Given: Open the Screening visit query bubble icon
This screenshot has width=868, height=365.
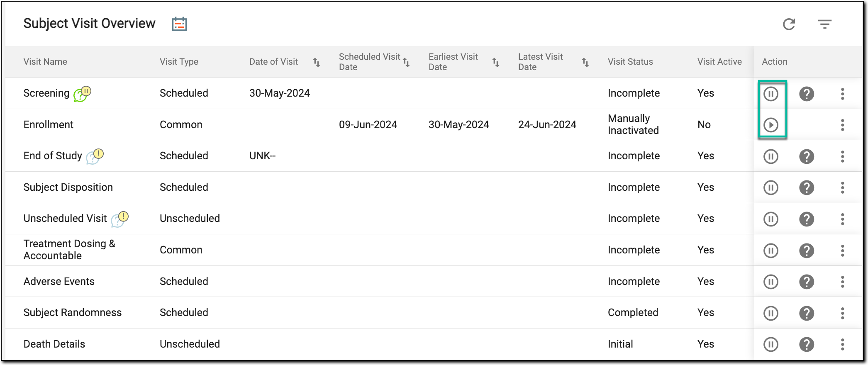Looking at the screenshot, I should click(x=82, y=94).
